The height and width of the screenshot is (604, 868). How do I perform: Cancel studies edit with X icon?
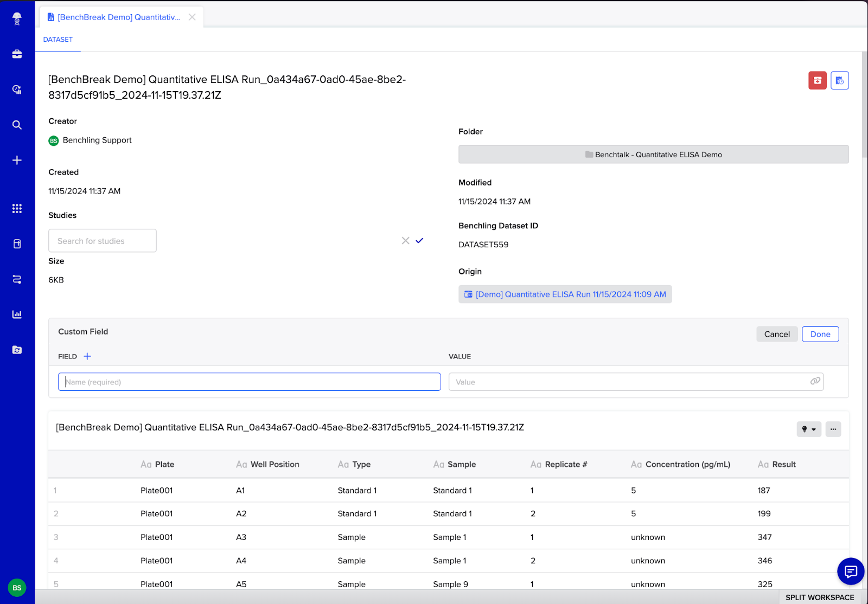click(405, 240)
